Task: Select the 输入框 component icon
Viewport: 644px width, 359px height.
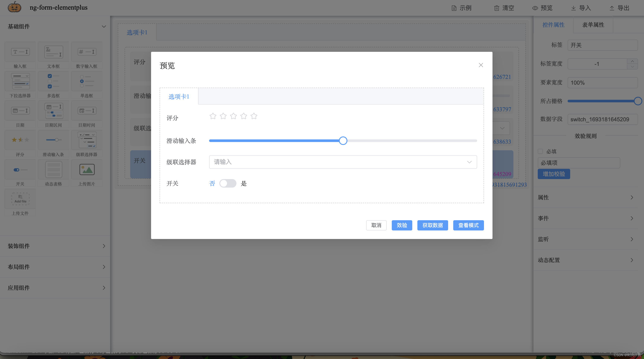Action: coord(20,52)
